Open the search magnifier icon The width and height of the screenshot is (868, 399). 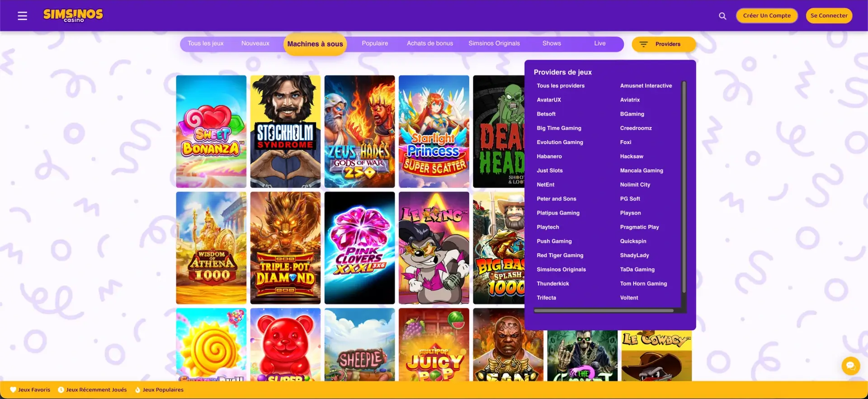722,16
